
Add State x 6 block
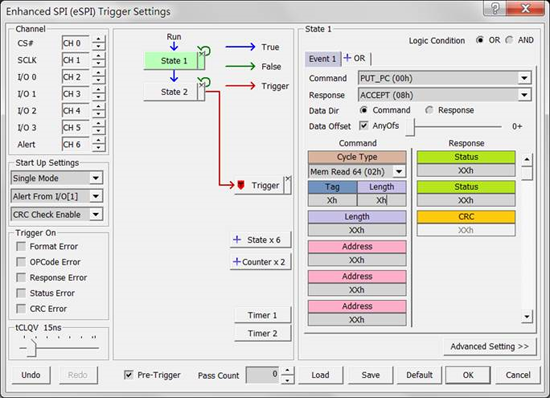260,240
